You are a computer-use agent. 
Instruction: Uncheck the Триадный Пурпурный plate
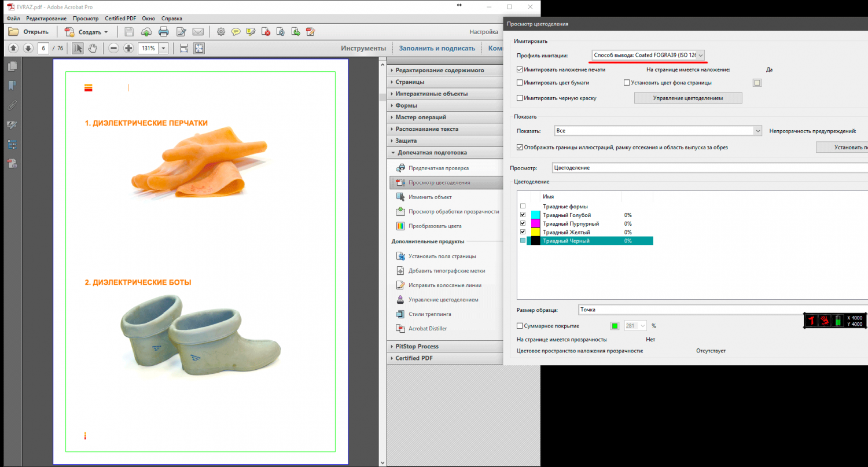coord(523,223)
